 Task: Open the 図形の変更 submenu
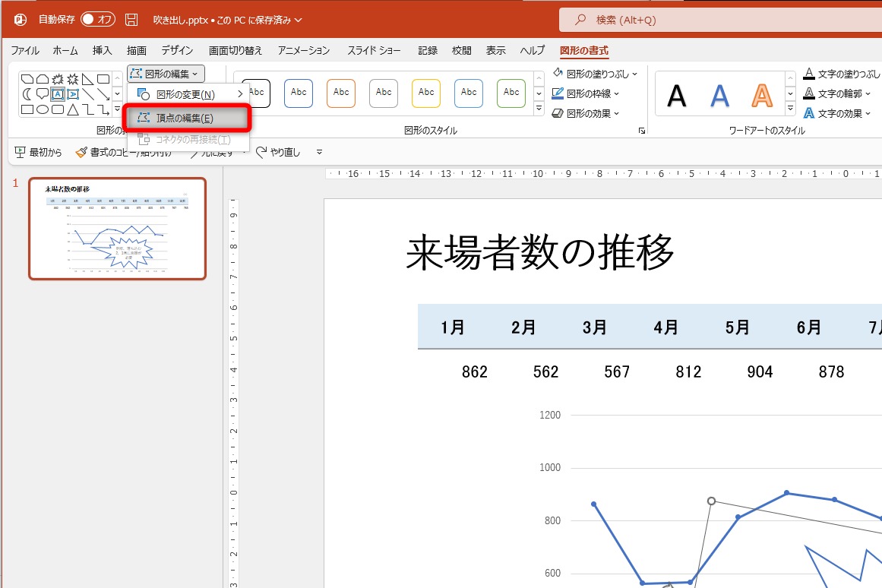point(187,93)
